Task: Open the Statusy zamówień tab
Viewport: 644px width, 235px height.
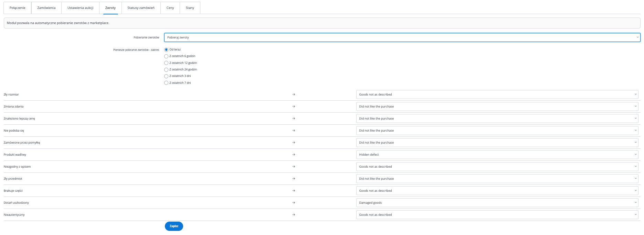Action: pos(141,8)
